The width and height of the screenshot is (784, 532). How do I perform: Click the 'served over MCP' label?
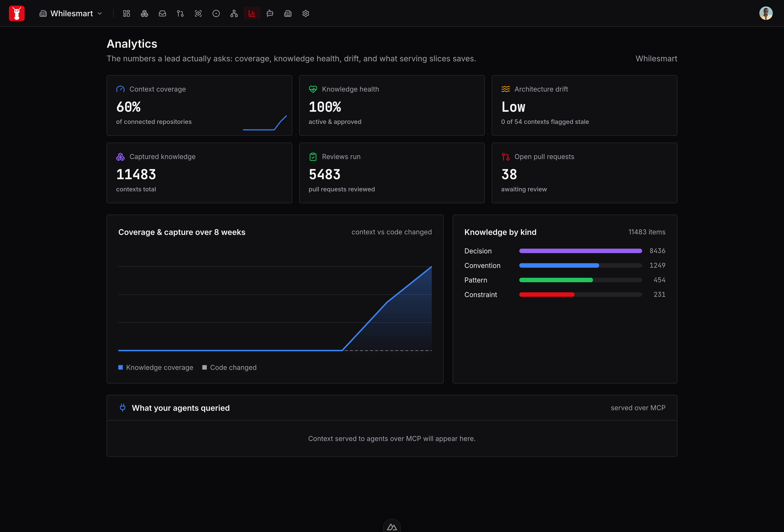[x=638, y=408]
